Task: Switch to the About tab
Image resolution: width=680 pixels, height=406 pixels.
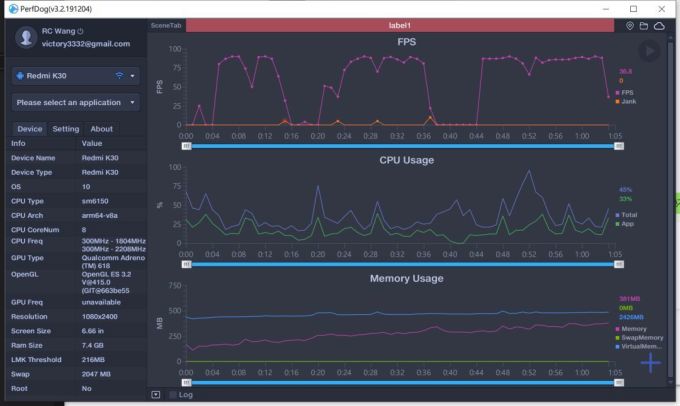Action: (101, 129)
